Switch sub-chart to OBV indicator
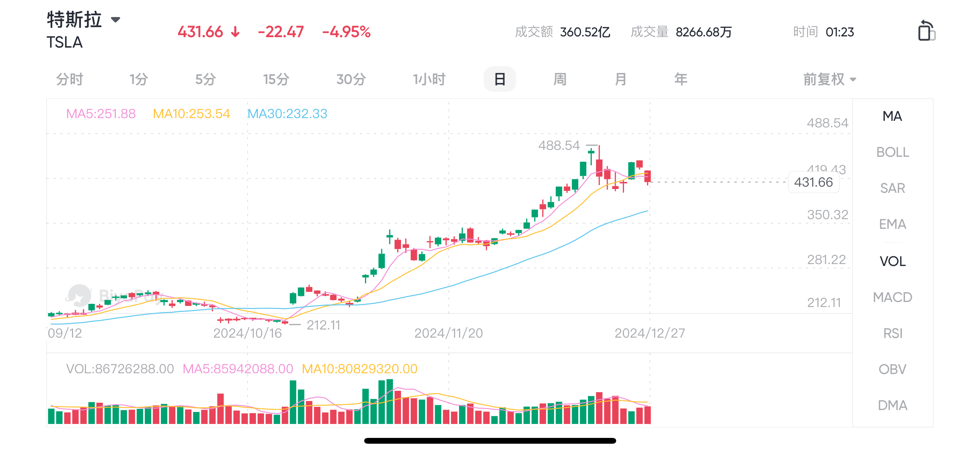The width and height of the screenshot is (980, 453). [x=893, y=369]
